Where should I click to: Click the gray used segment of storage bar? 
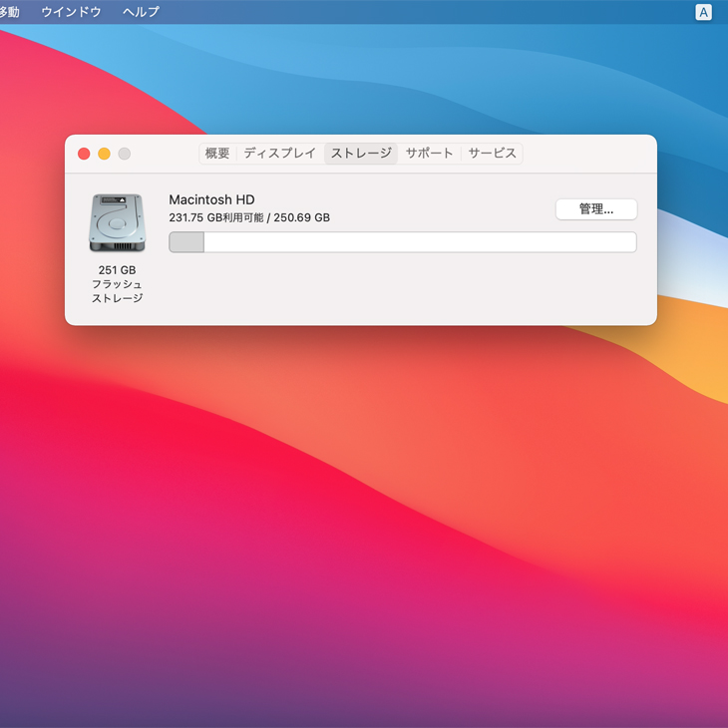tap(186, 242)
